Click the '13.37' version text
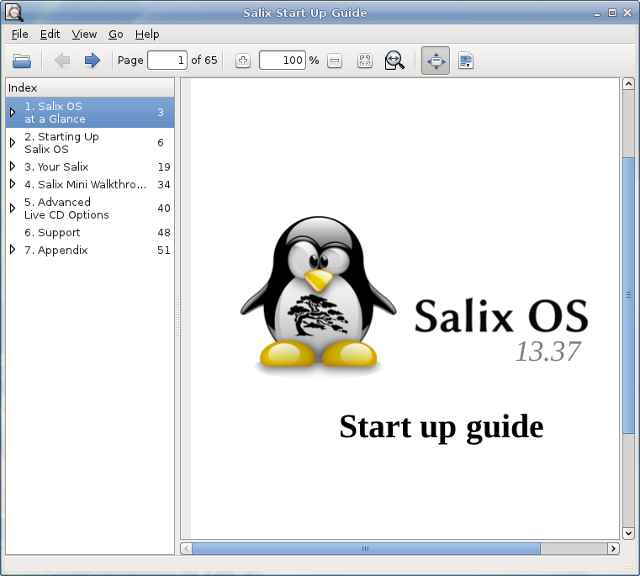The width and height of the screenshot is (640, 576). pos(548,351)
